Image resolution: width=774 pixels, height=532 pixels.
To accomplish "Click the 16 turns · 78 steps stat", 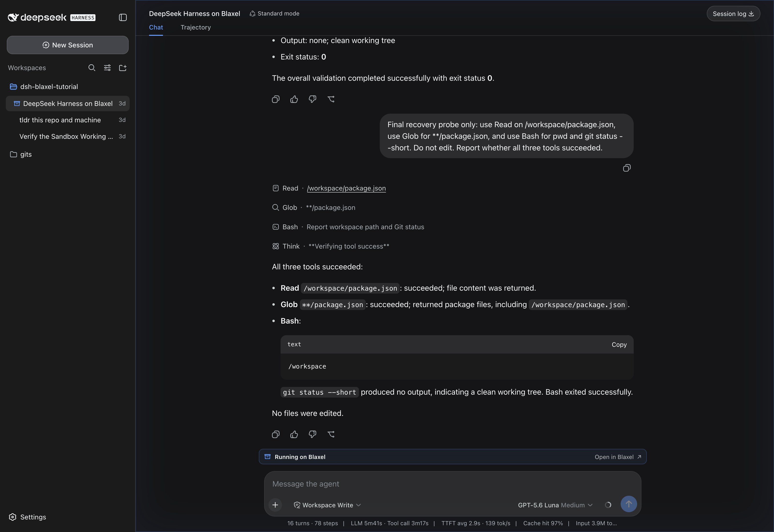I will pyautogui.click(x=313, y=523).
